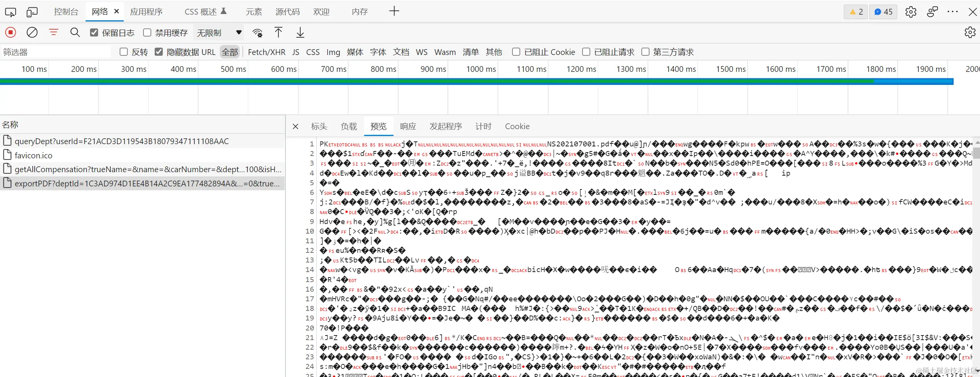980x377 pixels.
Task: Open DevTools feedback/profile icon
Action: click(932, 12)
